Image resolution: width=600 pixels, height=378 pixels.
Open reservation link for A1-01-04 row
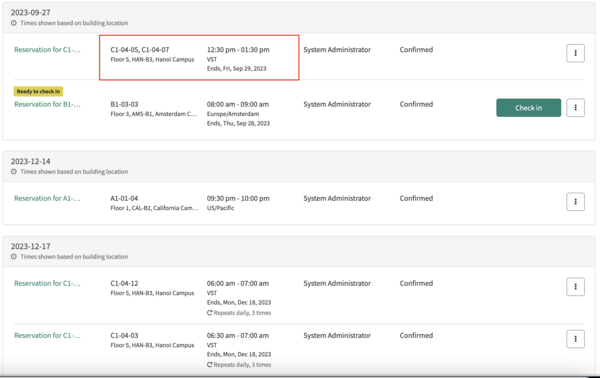[47, 199]
